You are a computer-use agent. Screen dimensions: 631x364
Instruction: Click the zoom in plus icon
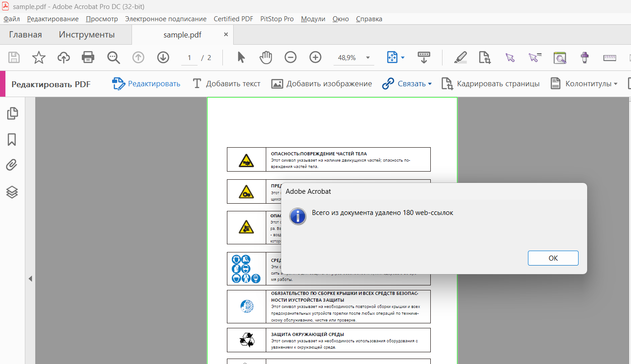[315, 57]
